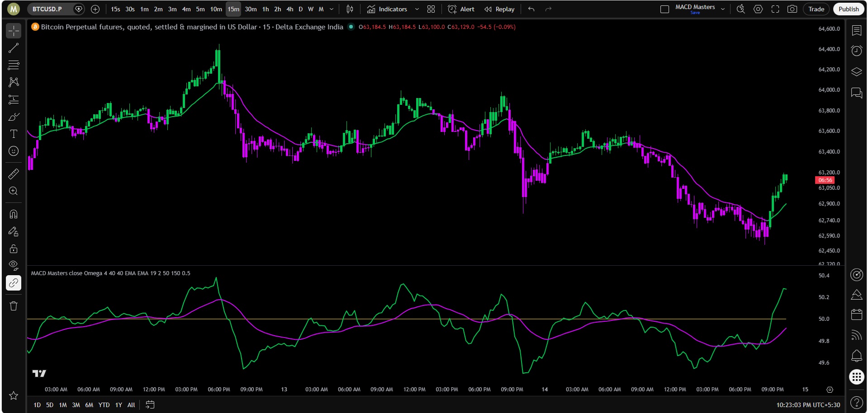Screen dimensions: 868x413
Task: Open the watchlist panel icon
Action: pyautogui.click(x=856, y=30)
